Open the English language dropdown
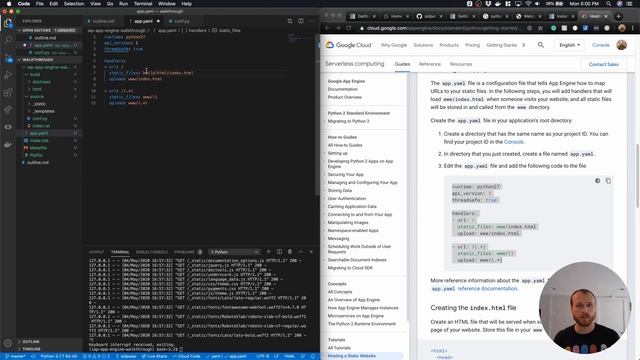Screen dimensions: 640x360 569,45
